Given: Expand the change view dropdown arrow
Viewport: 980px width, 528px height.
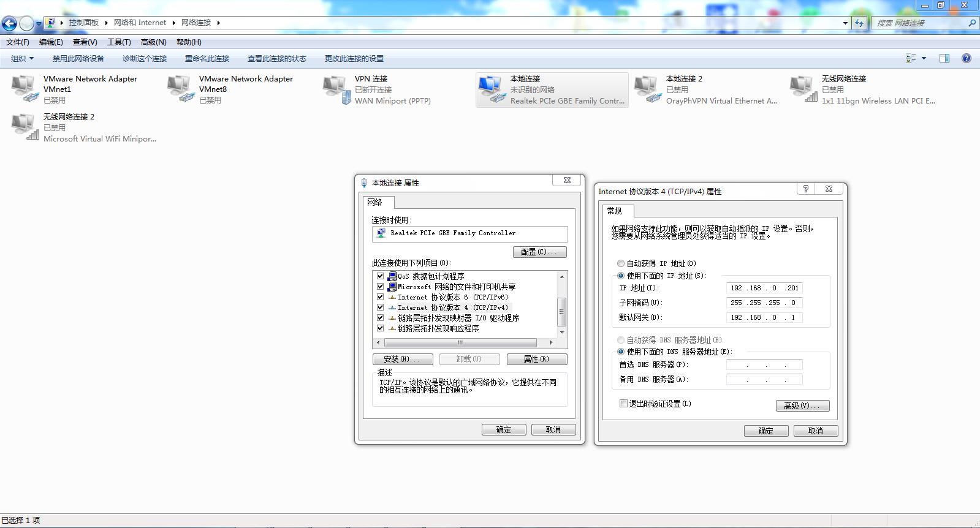Looking at the screenshot, I should [x=924, y=58].
